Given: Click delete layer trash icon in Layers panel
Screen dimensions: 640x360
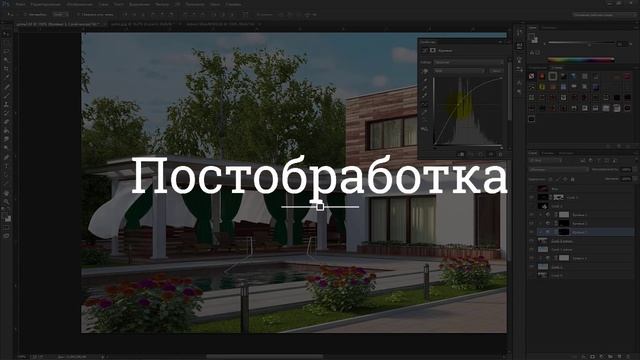Looking at the screenshot, I should point(628,356).
